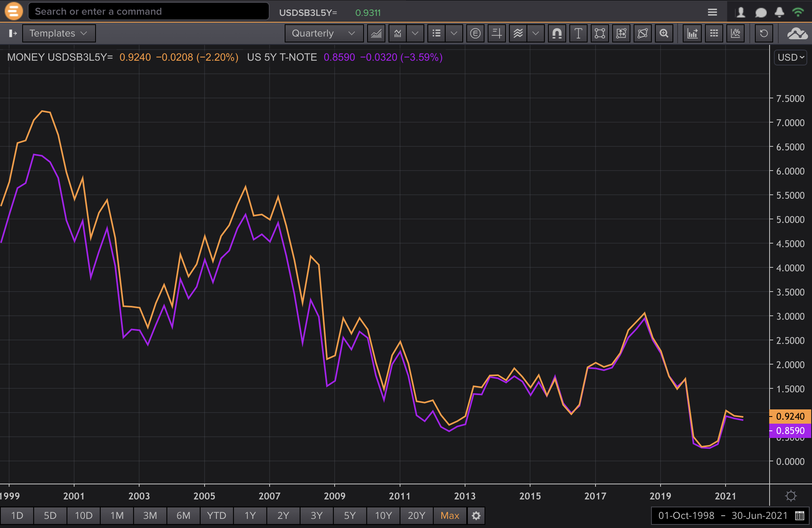The height and width of the screenshot is (528, 812).
Task: Open the data grid table icon
Action: point(714,33)
